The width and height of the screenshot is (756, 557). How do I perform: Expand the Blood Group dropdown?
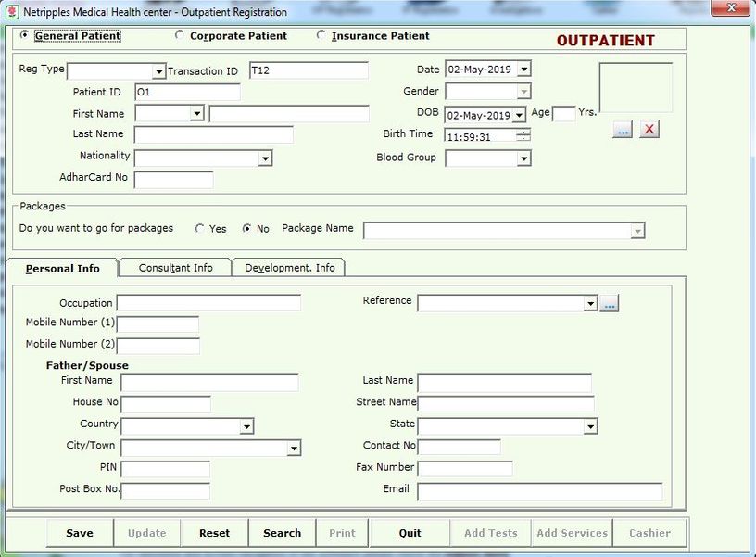click(x=524, y=158)
